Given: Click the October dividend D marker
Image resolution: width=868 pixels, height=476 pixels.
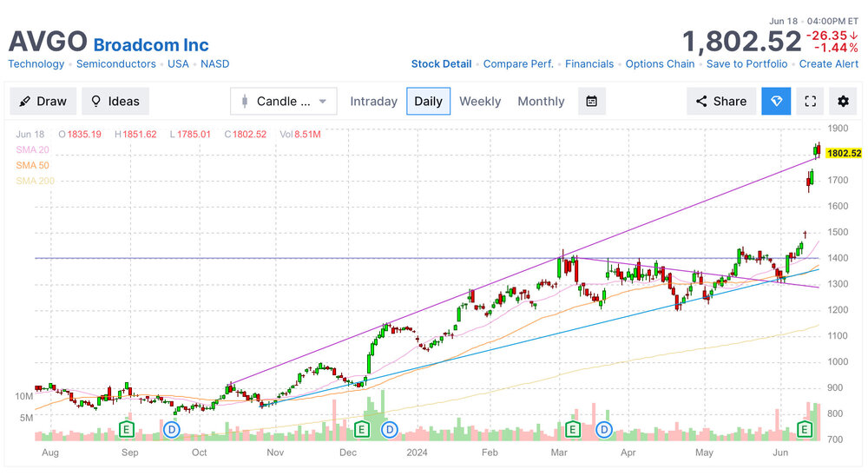Looking at the screenshot, I should 172,428.
